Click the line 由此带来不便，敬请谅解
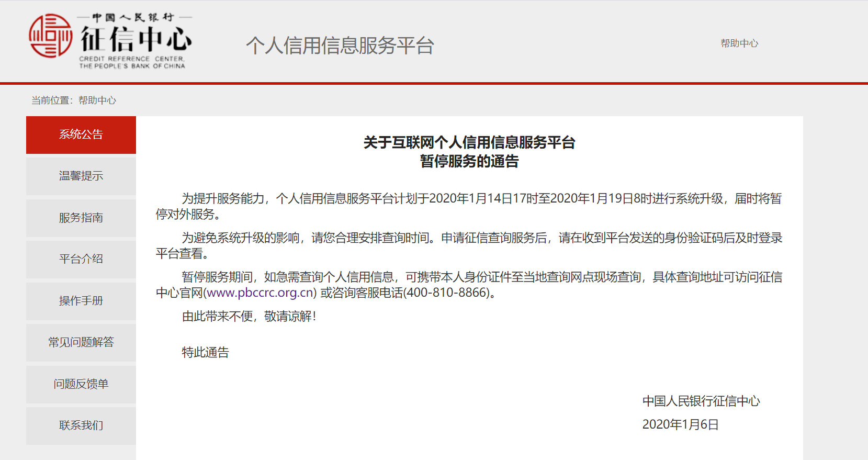The width and height of the screenshot is (868, 460). [249, 316]
